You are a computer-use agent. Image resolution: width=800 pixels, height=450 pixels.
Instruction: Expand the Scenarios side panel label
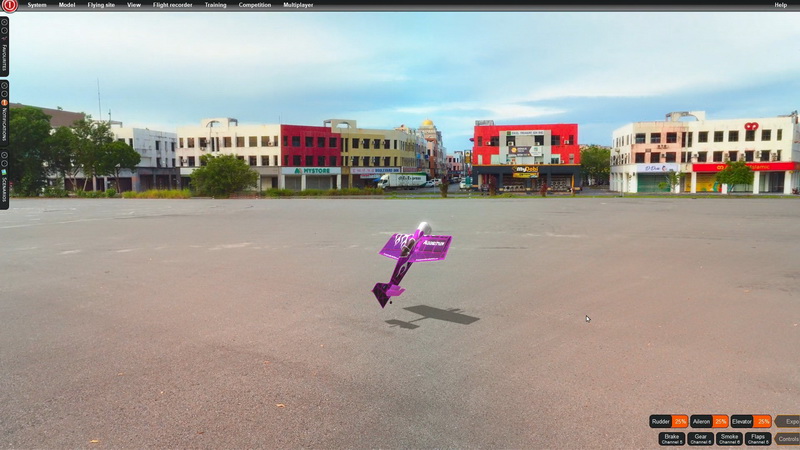point(4,189)
